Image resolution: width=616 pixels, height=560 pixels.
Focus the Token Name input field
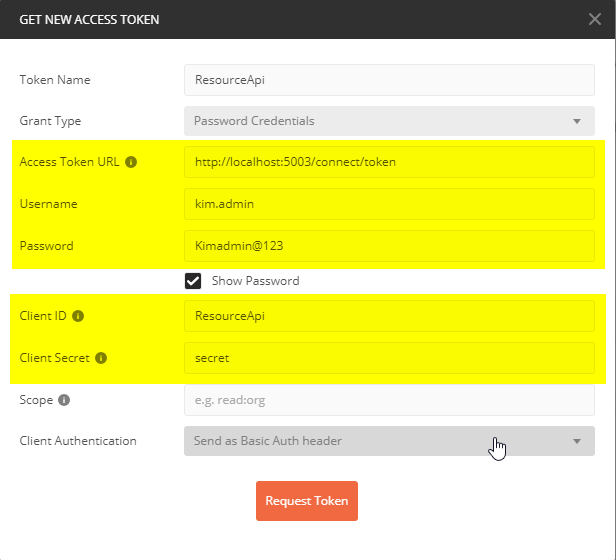point(389,80)
